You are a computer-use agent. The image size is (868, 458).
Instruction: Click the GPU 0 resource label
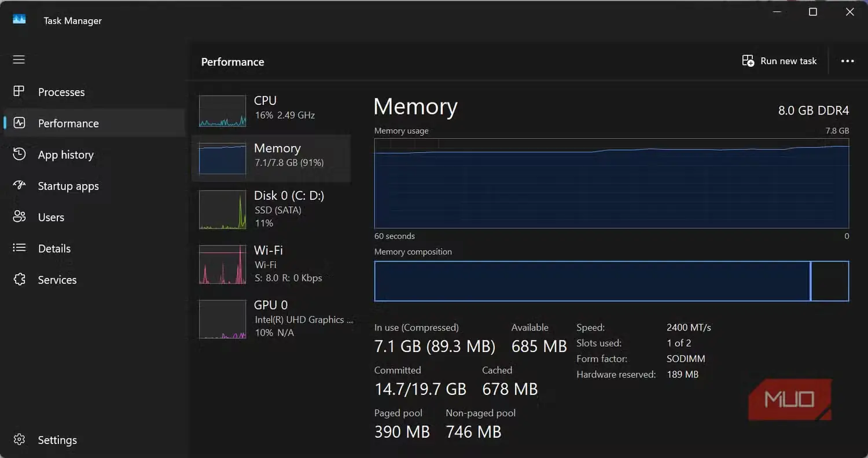pyautogui.click(x=271, y=305)
